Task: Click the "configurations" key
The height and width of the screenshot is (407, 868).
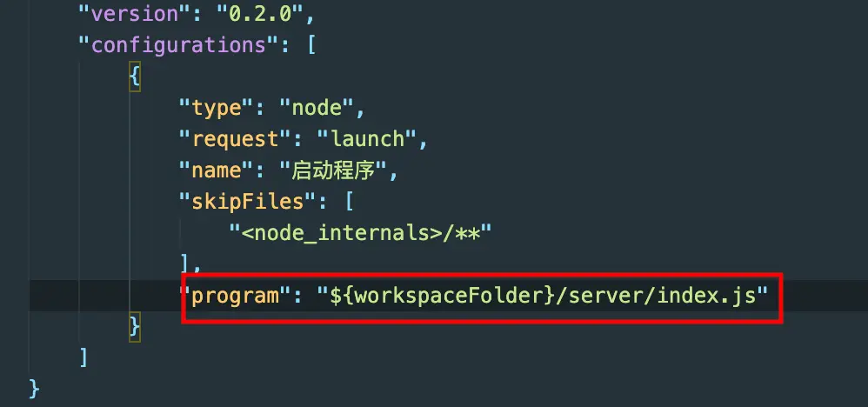Action: pos(179,44)
